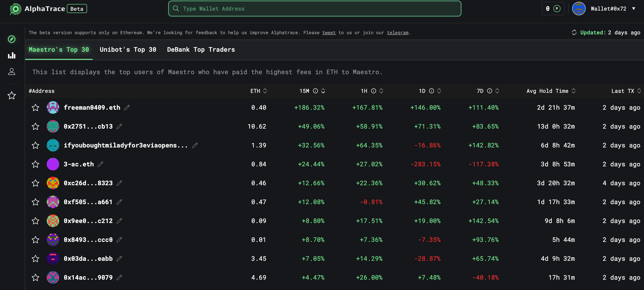The image size is (644, 290).
Task: Open the Wallet#0x72 account dropdown
Action: [x=633, y=9]
